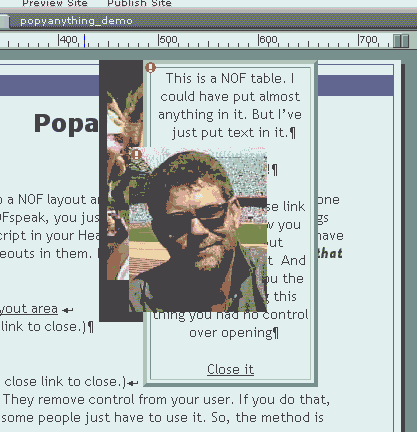Click text 'They remove control from your user'

coord(118,399)
